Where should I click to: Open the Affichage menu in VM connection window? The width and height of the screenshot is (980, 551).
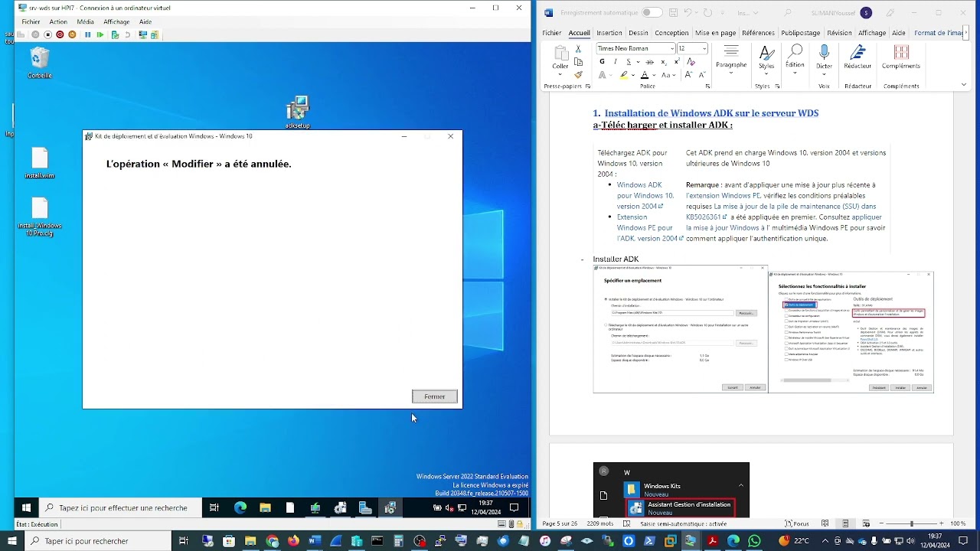pyautogui.click(x=116, y=21)
